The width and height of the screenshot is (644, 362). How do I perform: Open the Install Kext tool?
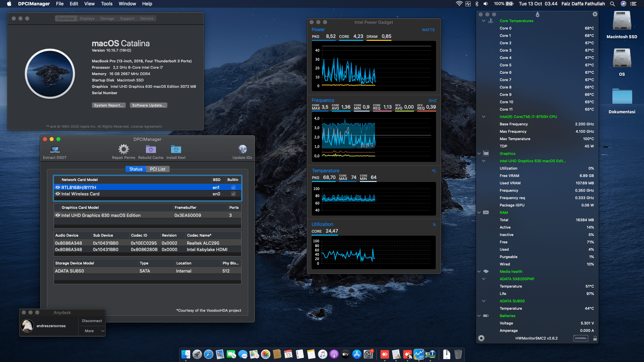[175, 149]
